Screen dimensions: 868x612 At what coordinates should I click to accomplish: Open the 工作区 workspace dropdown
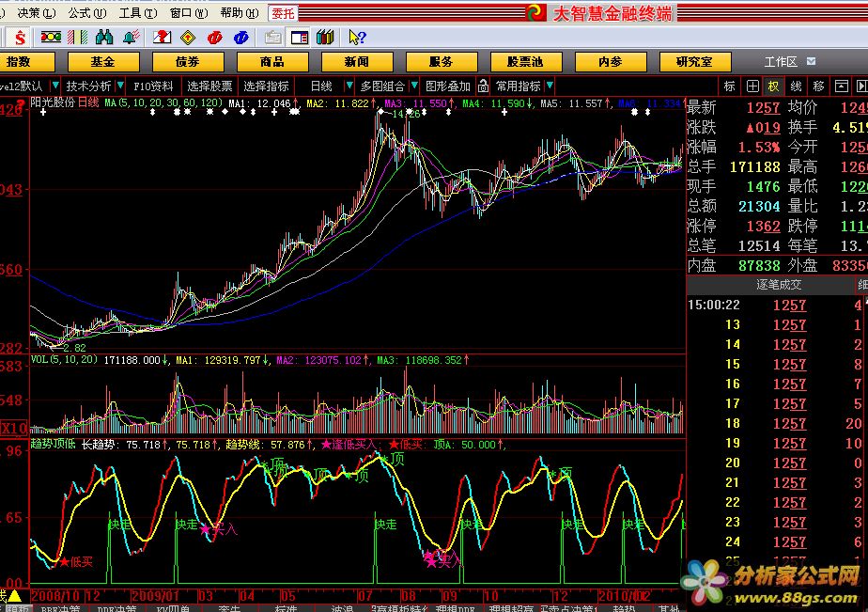[x=811, y=61]
